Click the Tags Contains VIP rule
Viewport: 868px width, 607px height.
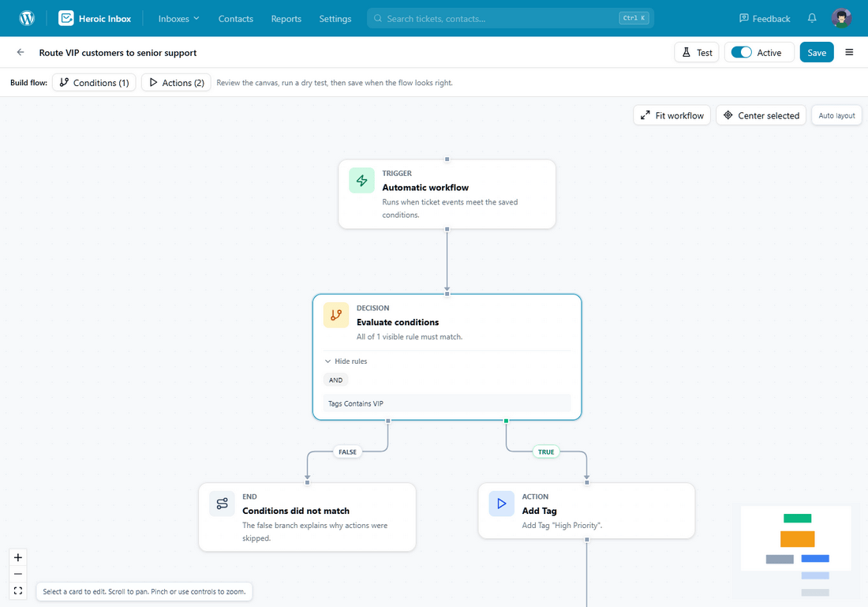click(x=447, y=403)
